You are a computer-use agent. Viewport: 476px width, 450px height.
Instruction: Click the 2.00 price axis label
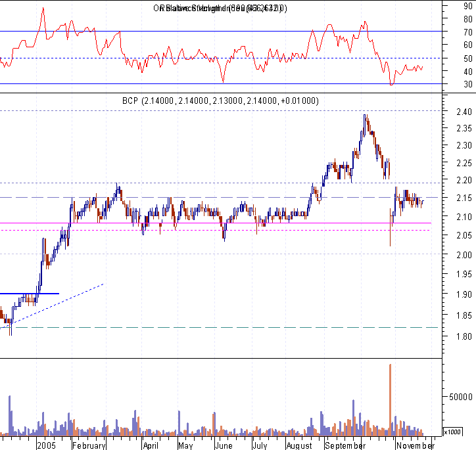(x=464, y=255)
